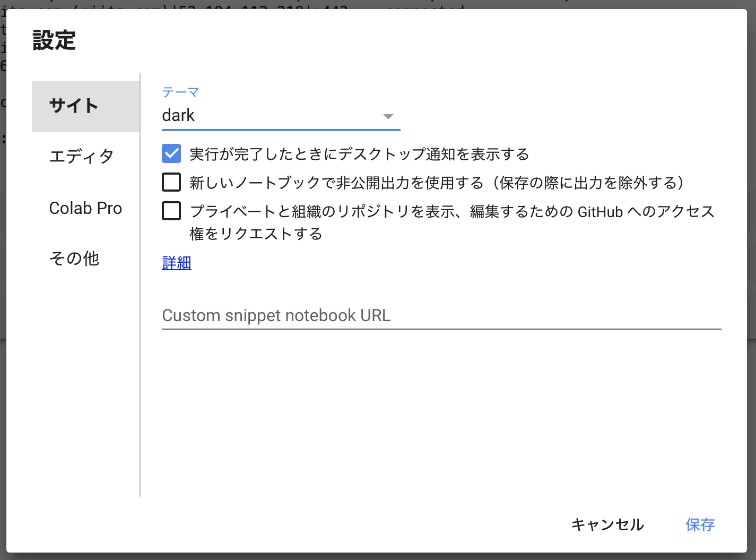
Task: Open the 詳細 link
Action: coord(176,263)
